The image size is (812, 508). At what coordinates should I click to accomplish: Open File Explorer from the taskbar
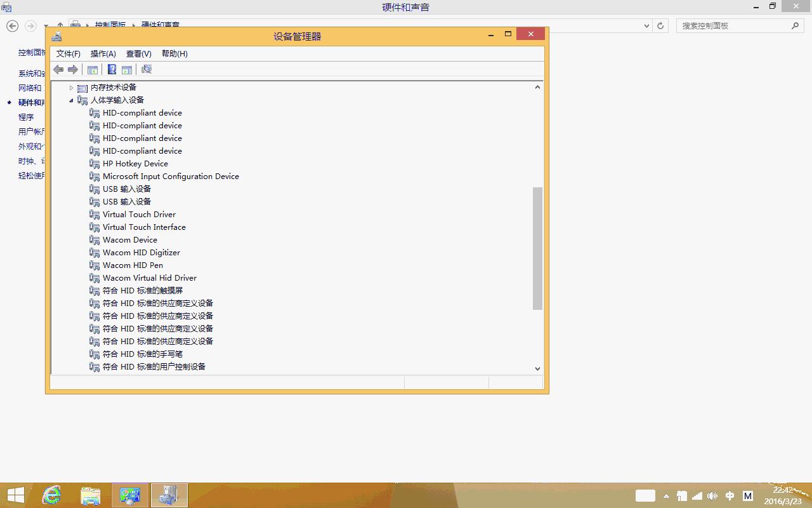pyautogui.click(x=91, y=495)
